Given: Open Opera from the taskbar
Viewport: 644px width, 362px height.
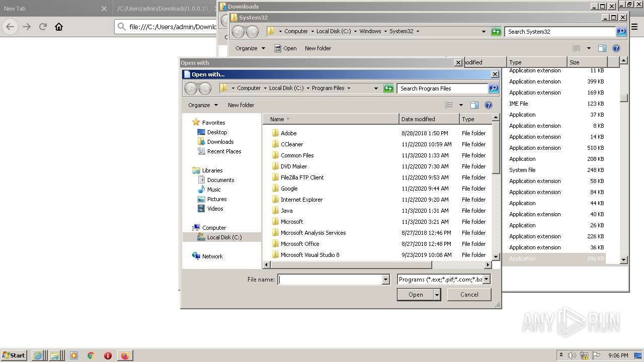Looking at the screenshot, I should [x=108, y=355].
